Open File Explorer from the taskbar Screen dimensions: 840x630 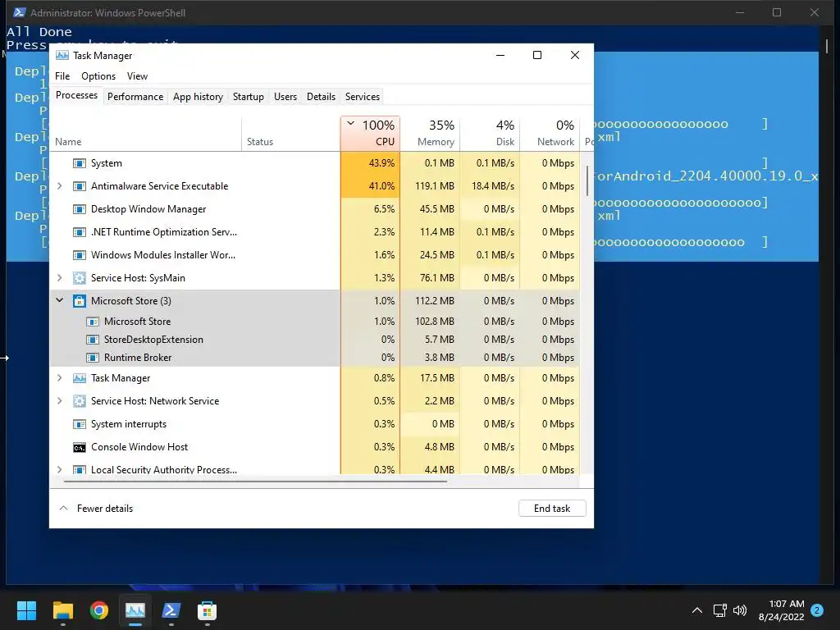click(62, 610)
